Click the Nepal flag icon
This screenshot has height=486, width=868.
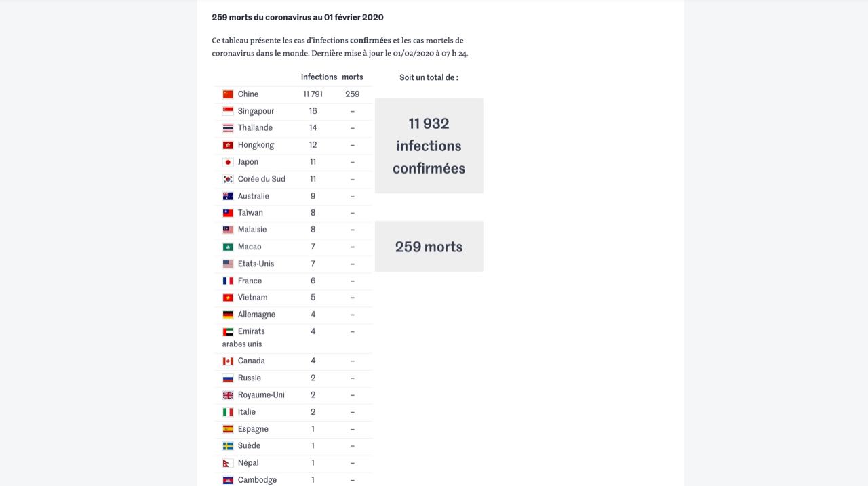coord(227,463)
